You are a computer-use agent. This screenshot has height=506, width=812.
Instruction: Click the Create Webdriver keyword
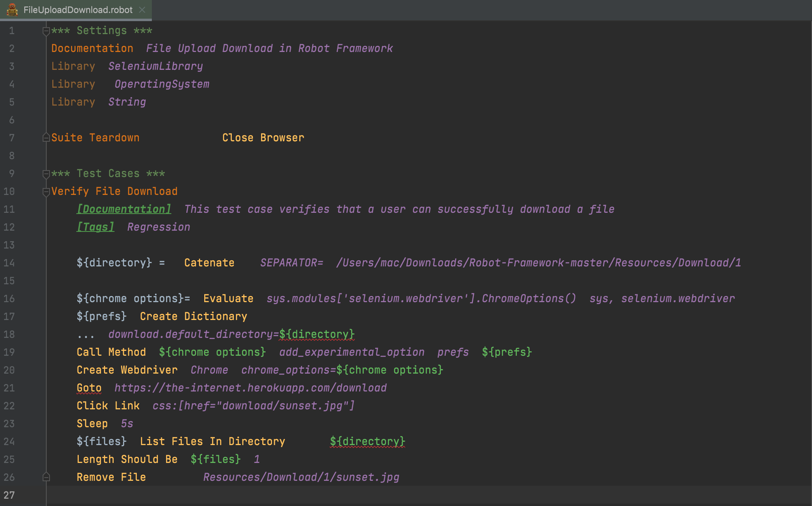pos(127,370)
